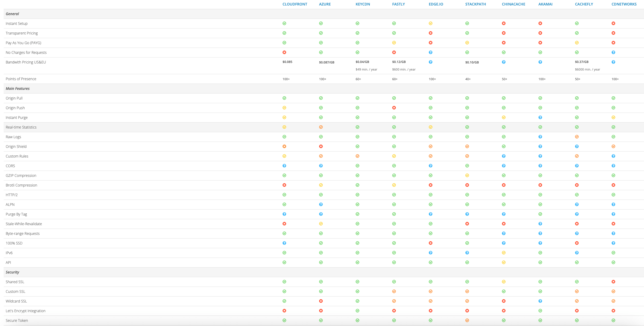Click blue question icon for Akamai Wildcard SSL
The image size is (644, 326).
540,301
